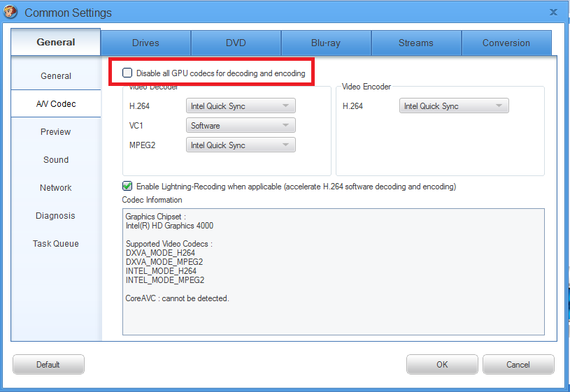Screen dimensions: 570x392
Task: Open the Network settings section
Action: pyautogui.click(x=56, y=188)
